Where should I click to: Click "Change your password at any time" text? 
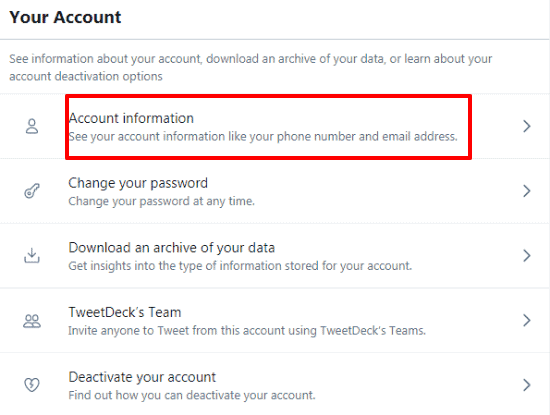[x=161, y=201]
